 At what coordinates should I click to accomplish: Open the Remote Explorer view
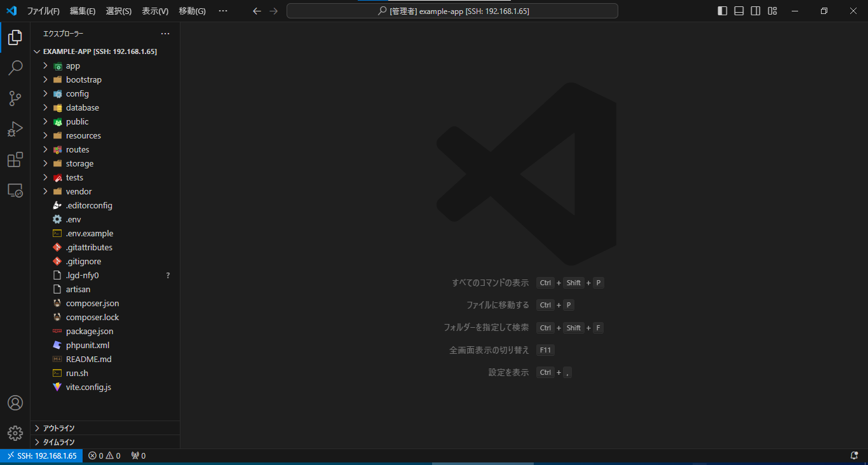(15, 190)
